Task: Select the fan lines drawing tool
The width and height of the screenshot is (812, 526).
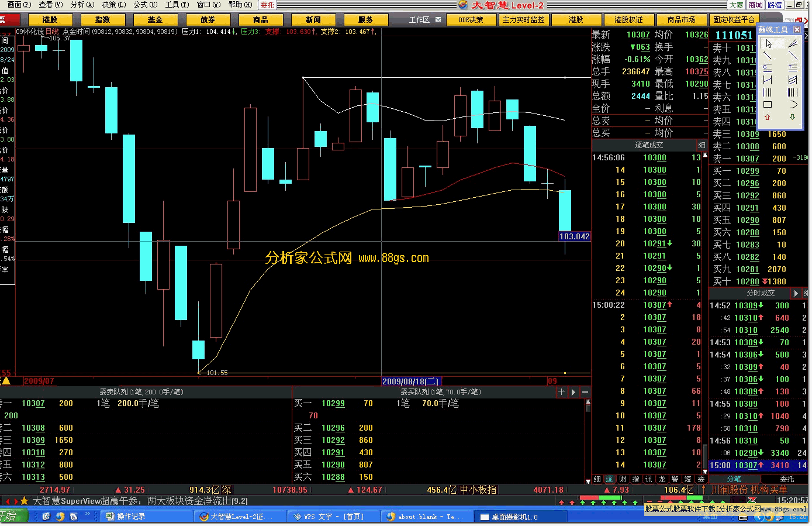Action: tap(792, 43)
